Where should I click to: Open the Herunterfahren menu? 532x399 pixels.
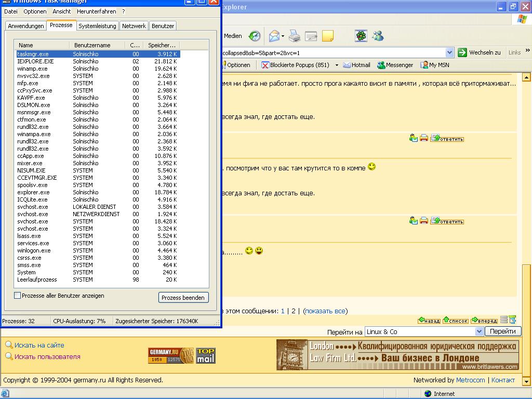[96, 11]
